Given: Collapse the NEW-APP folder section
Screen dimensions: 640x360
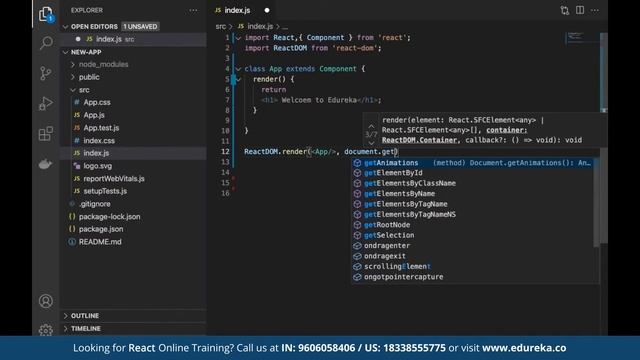Looking at the screenshot, I should [65, 52].
